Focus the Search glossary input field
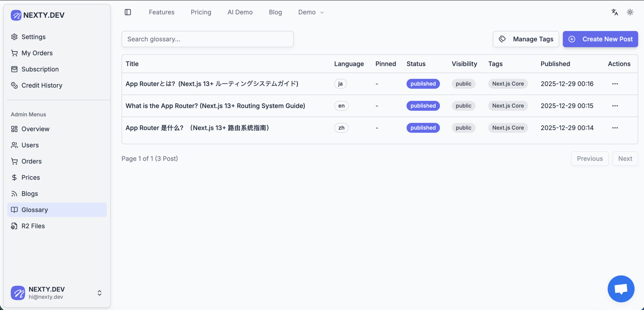644x310 pixels. pos(207,39)
